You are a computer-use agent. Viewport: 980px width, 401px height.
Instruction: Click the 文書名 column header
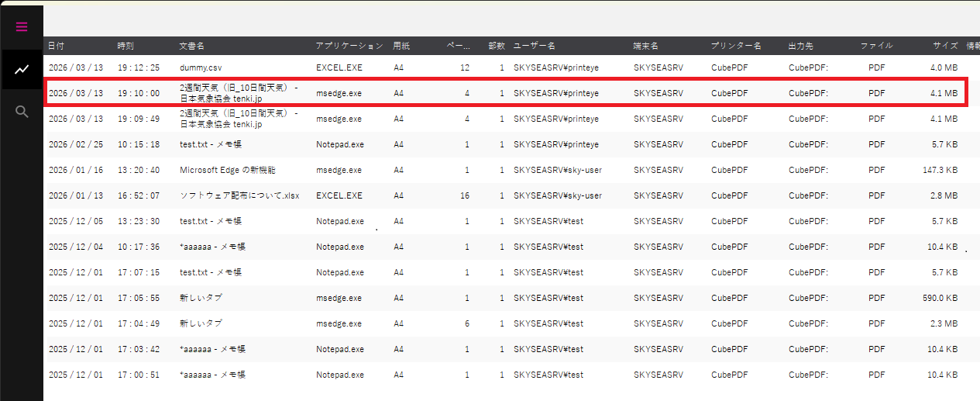point(192,47)
